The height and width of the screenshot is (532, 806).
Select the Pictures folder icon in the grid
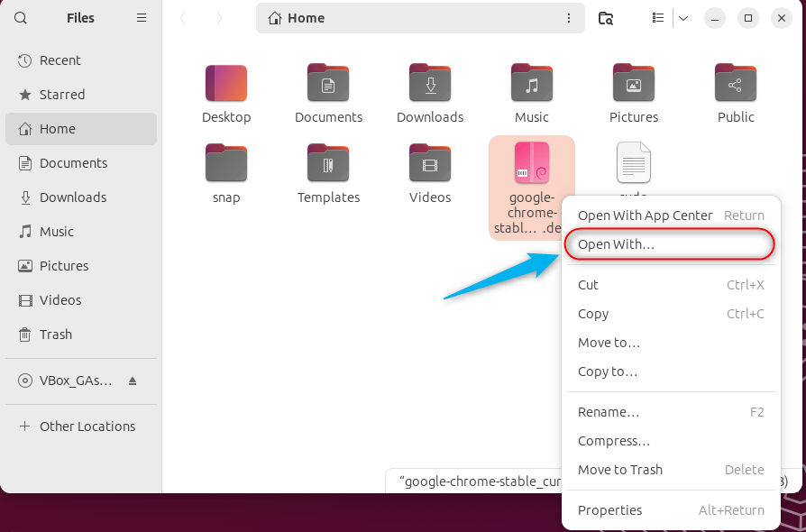634,83
